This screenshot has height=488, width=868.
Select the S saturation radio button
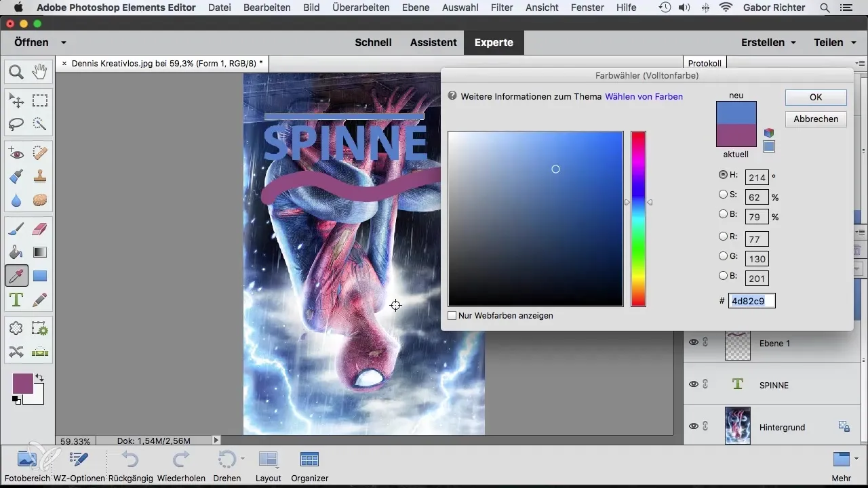pyautogui.click(x=723, y=195)
